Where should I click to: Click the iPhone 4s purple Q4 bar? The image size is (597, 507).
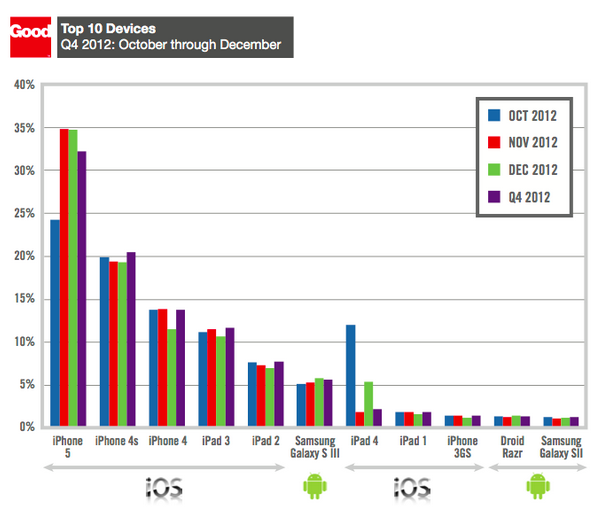click(x=131, y=339)
